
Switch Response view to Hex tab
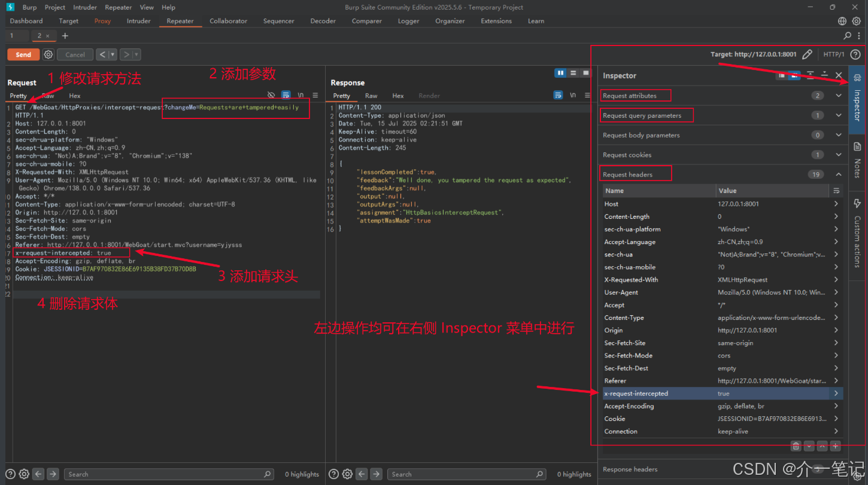[x=398, y=96]
